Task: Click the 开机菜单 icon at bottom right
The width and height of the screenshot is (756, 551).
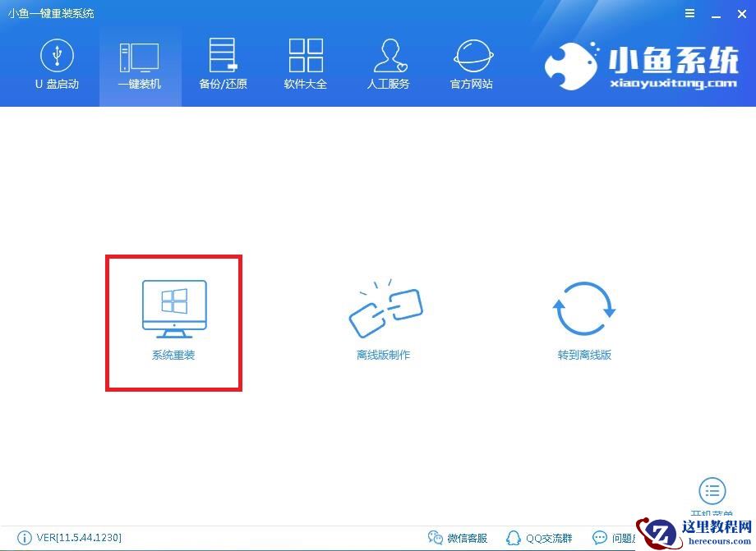Action: point(712,491)
